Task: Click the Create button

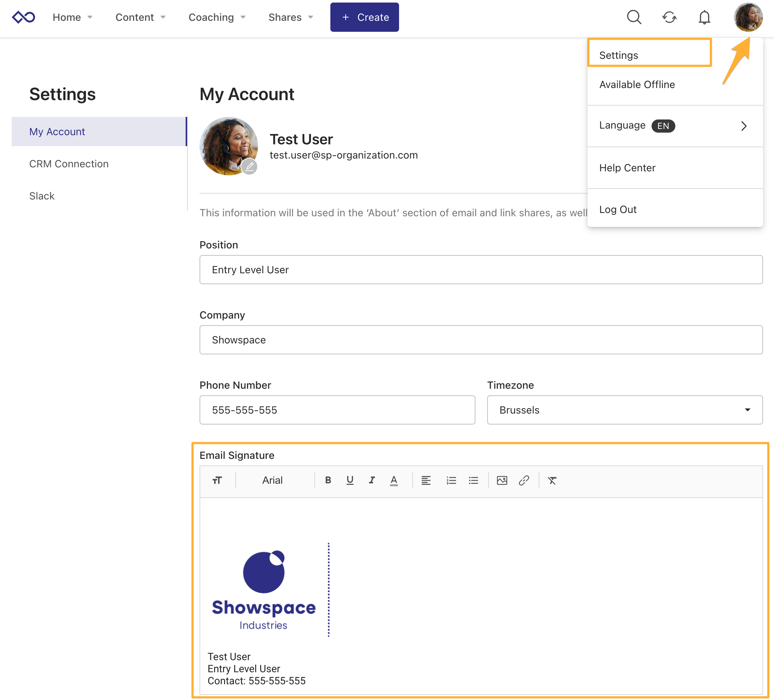Action: tap(364, 17)
